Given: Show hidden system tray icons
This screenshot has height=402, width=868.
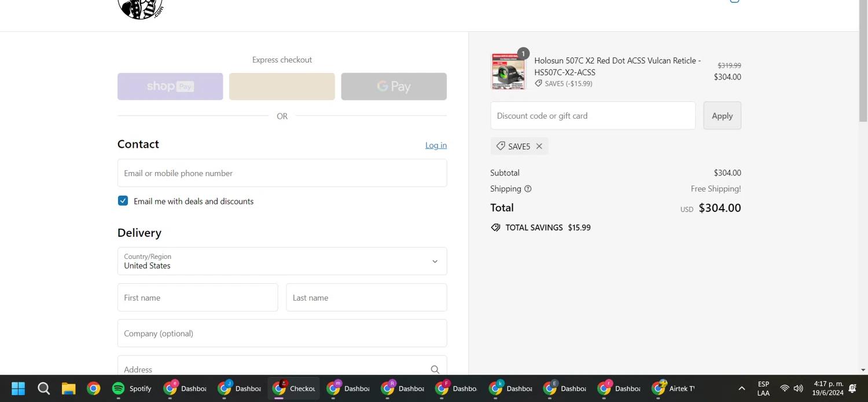Looking at the screenshot, I should (741, 388).
